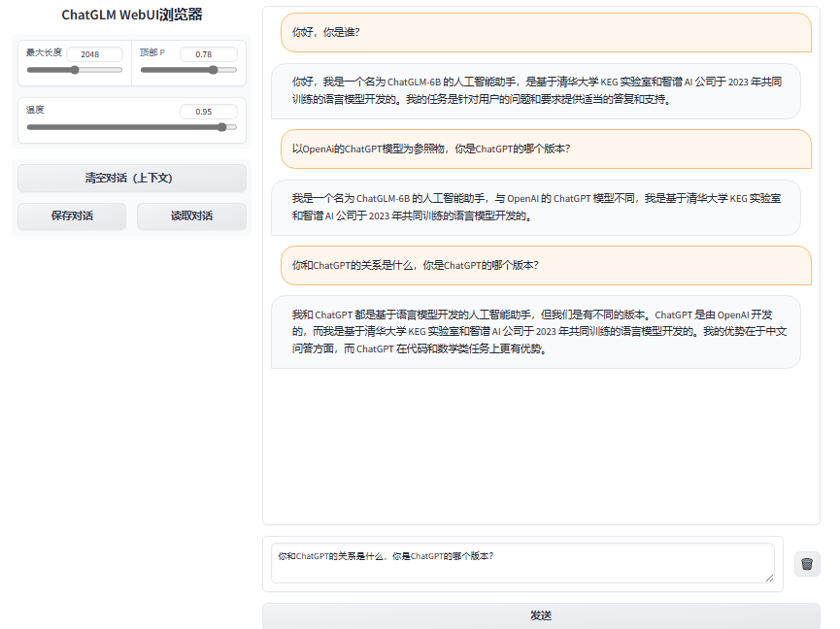Send the message with 发送 button
The width and height of the screenshot is (840, 629).
click(x=541, y=615)
